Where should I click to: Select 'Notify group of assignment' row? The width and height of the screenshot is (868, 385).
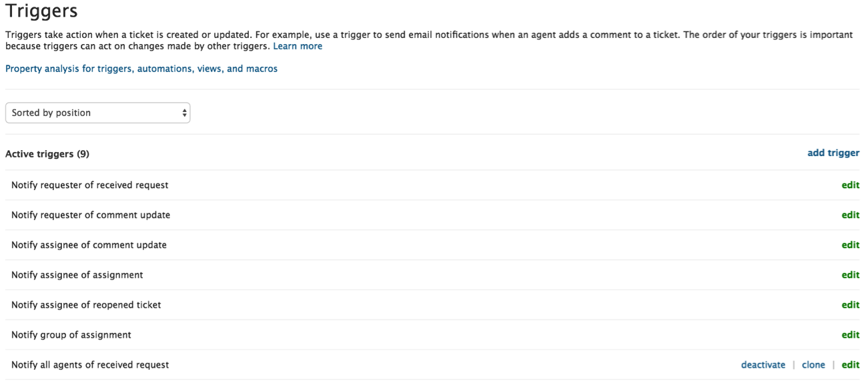[71, 335]
